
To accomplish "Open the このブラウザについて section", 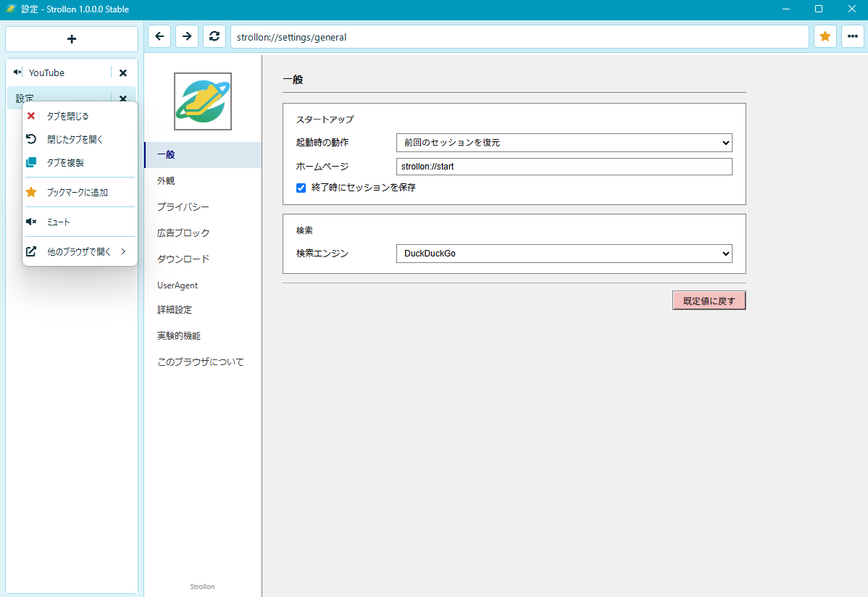I will tap(203, 362).
